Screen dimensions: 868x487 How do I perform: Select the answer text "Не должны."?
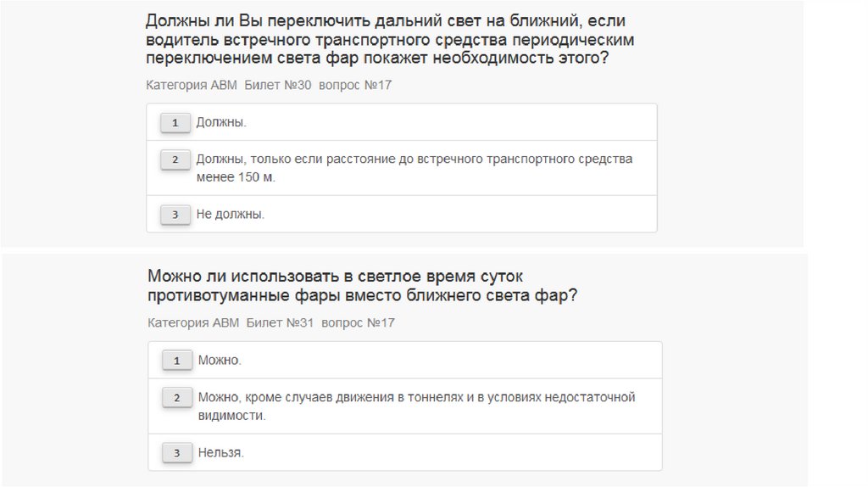tap(231, 215)
